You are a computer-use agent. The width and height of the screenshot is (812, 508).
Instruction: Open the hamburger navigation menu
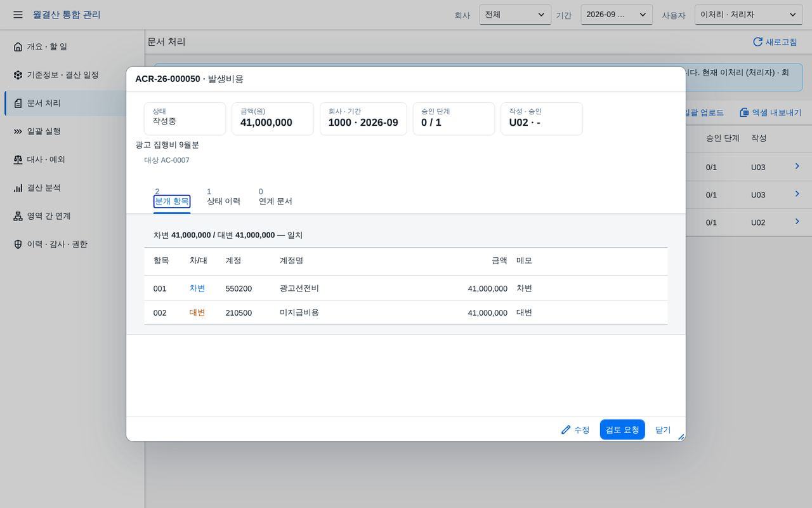click(x=18, y=15)
